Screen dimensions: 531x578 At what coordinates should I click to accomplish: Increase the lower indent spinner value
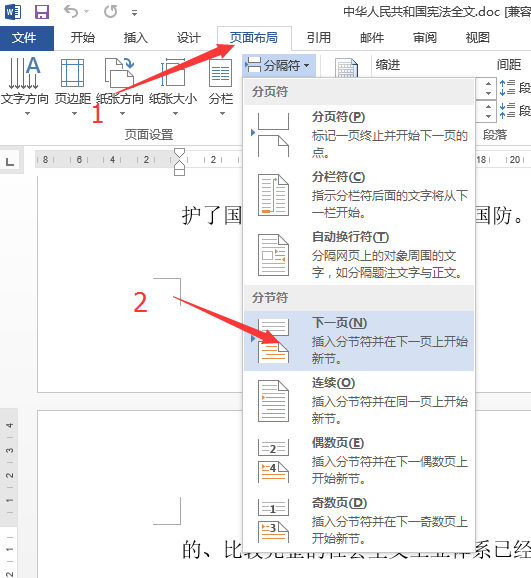point(488,107)
